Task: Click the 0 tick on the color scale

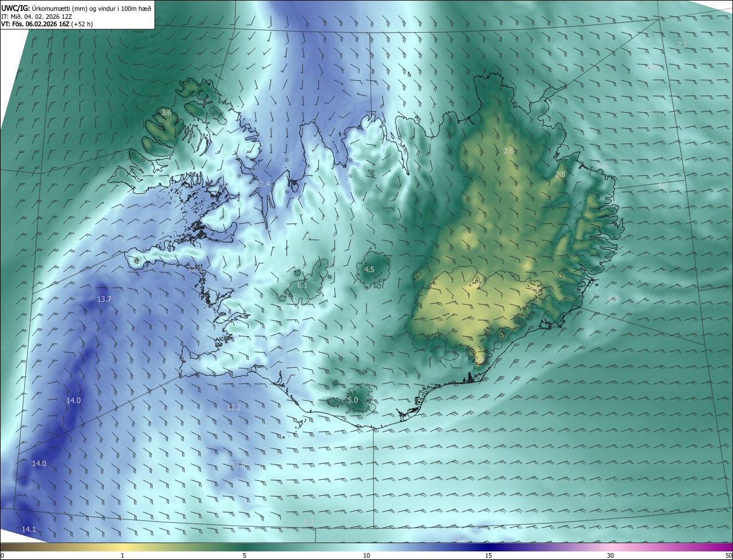Action: coord(2,555)
